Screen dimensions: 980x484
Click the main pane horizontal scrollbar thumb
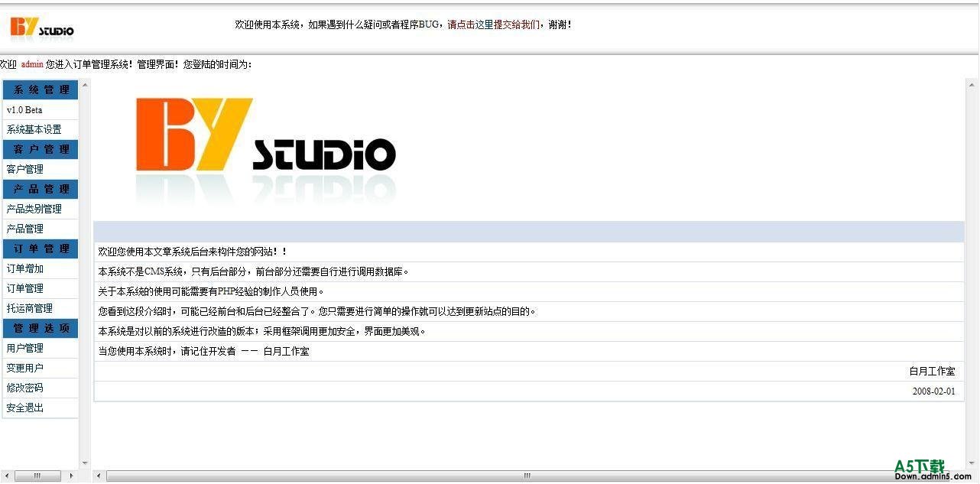pos(527,476)
